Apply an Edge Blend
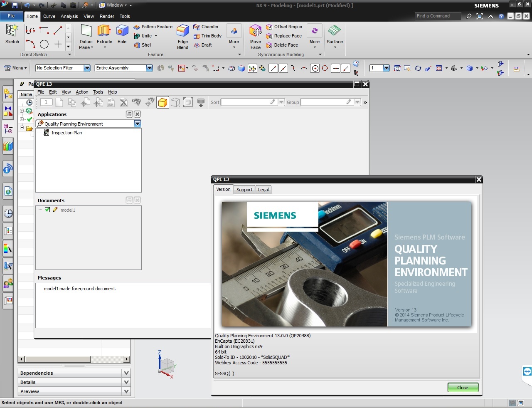This screenshot has width=532, height=408. [x=183, y=37]
